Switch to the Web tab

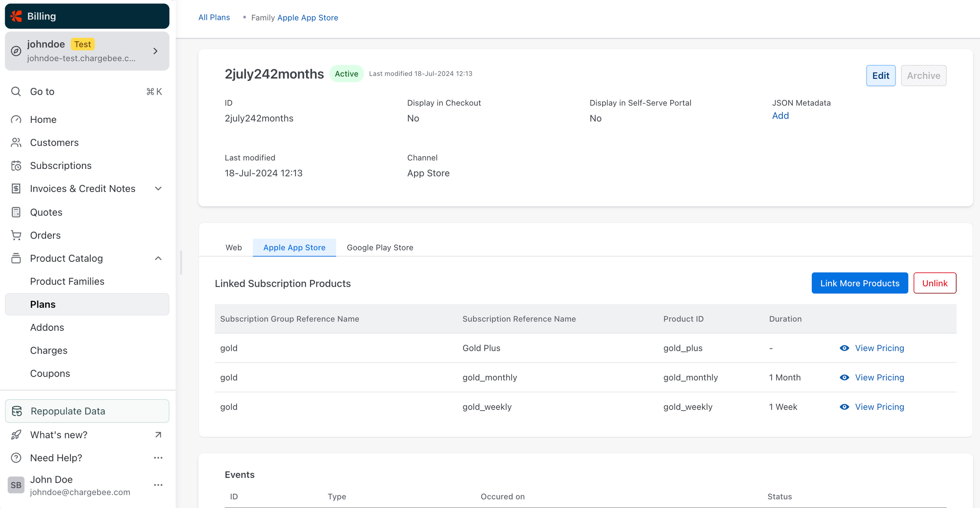233,247
